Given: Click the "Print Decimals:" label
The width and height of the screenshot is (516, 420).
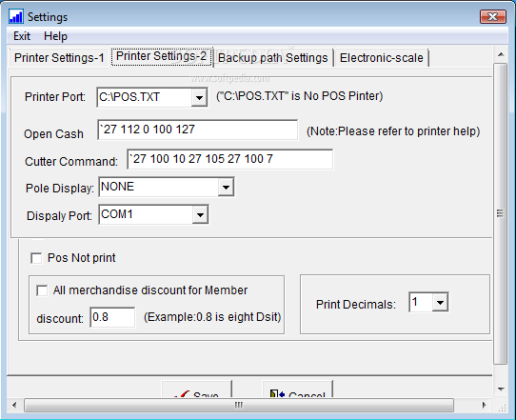Looking at the screenshot, I should coord(356,305).
